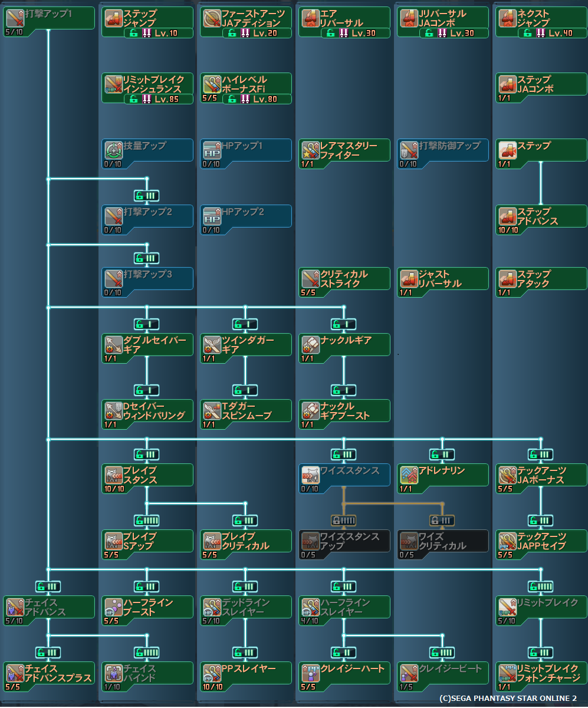Select the JリバーサルJAコンボ skill icon
588x708 pixels.
409,18
